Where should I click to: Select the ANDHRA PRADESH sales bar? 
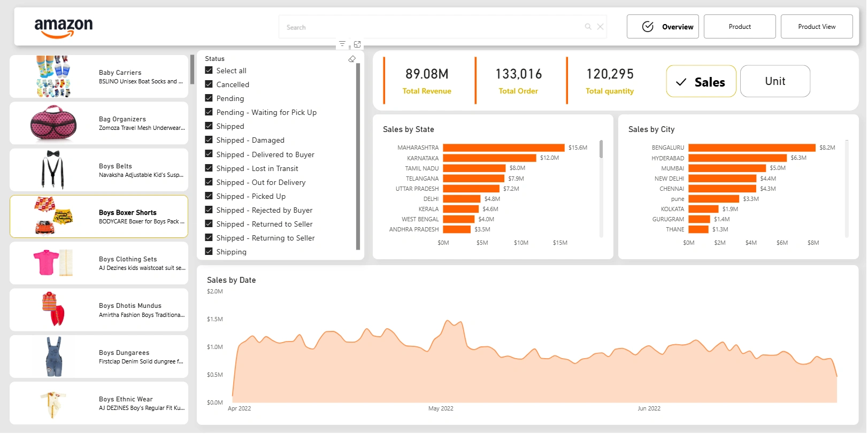[456, 229]
